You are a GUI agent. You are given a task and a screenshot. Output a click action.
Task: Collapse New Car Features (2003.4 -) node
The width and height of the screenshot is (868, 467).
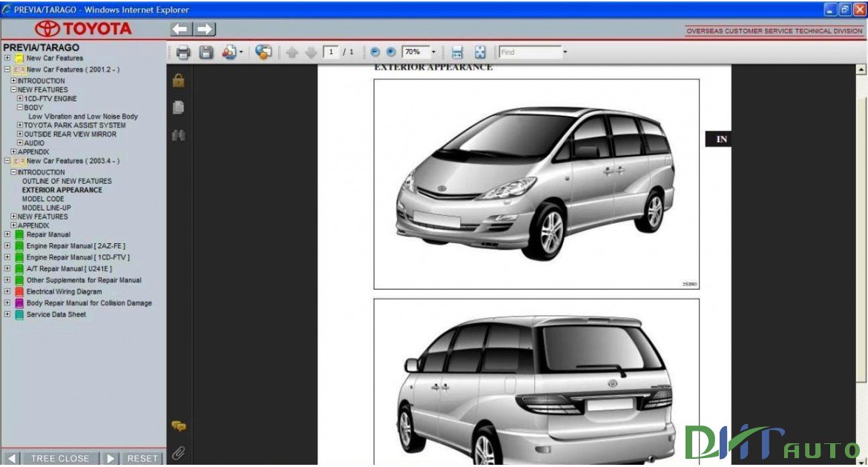(7, 160)
